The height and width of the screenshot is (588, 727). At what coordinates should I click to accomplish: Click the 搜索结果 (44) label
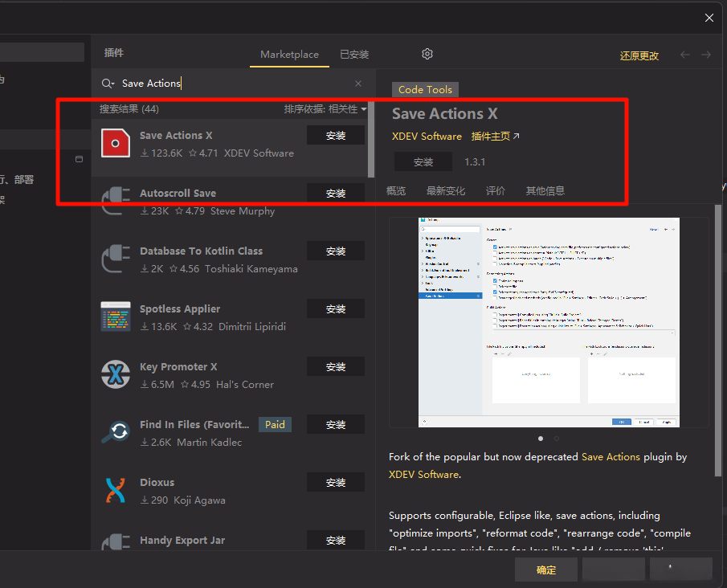129,109
